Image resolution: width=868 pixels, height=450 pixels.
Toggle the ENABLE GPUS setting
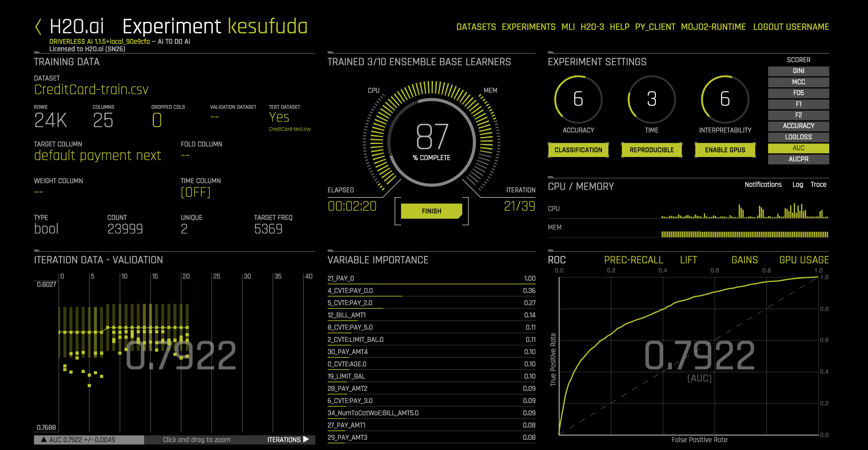[725, 150]
